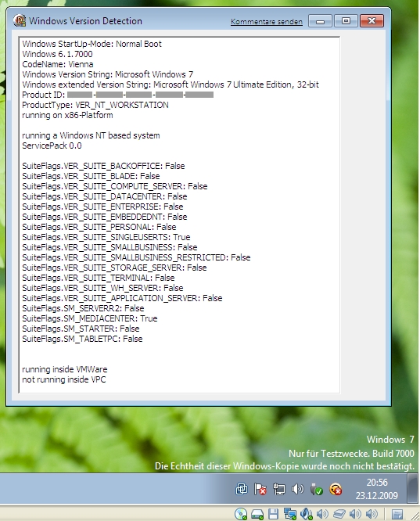Click the VER_SUITE_SINGLEUSERTS: True line

pos(106,237)
